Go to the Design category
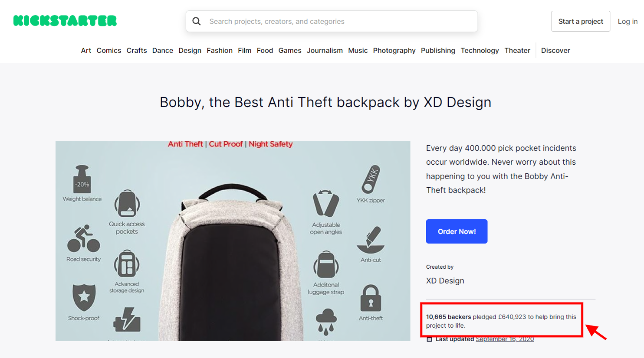 (x=190, y=50)
